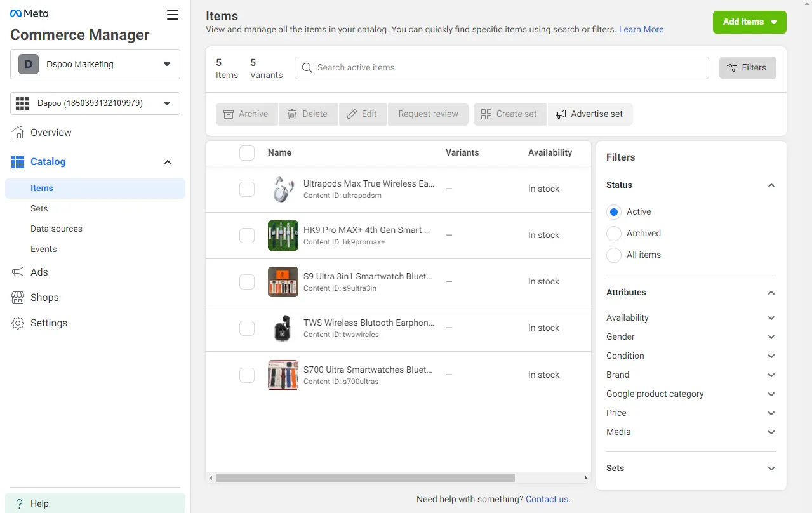The image size is (812, 513).
Task: Click the Advertise set megaphone icon
Action: click(561, 114)
